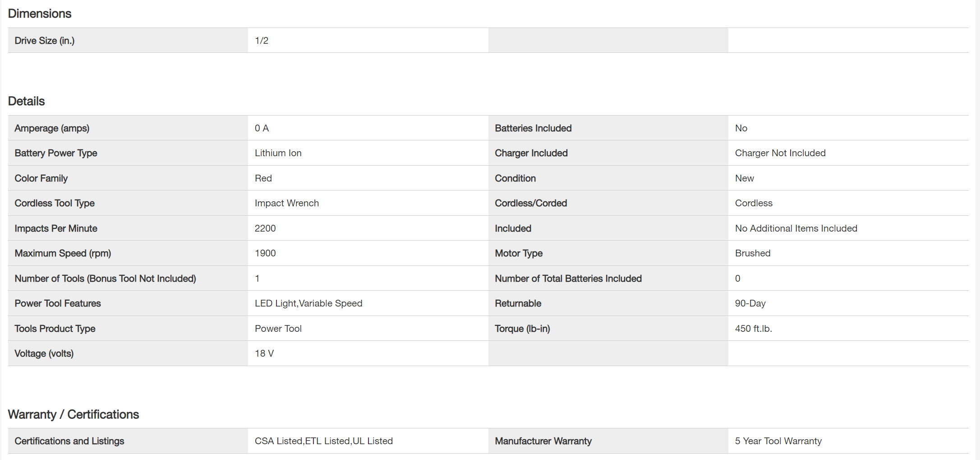
Task: Click the Voltage (volts) label
Action: (x=44, y=353)
